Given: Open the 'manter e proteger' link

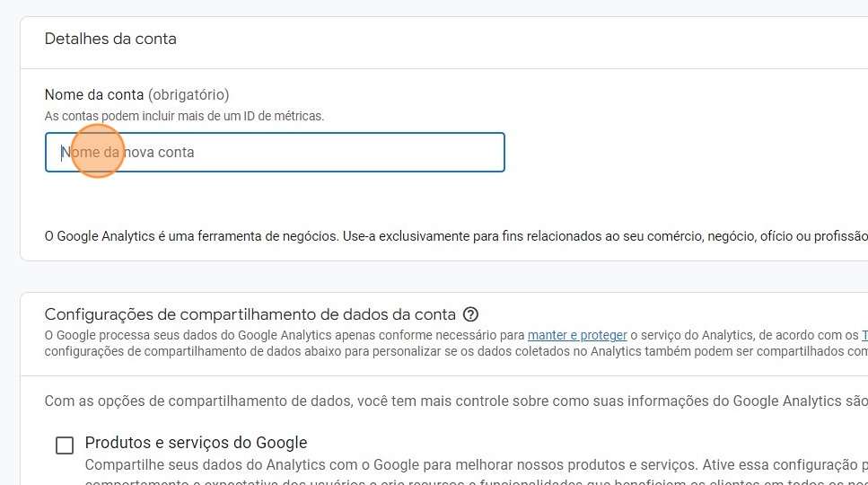Looking at the screenshot, I should click(577, 335).
